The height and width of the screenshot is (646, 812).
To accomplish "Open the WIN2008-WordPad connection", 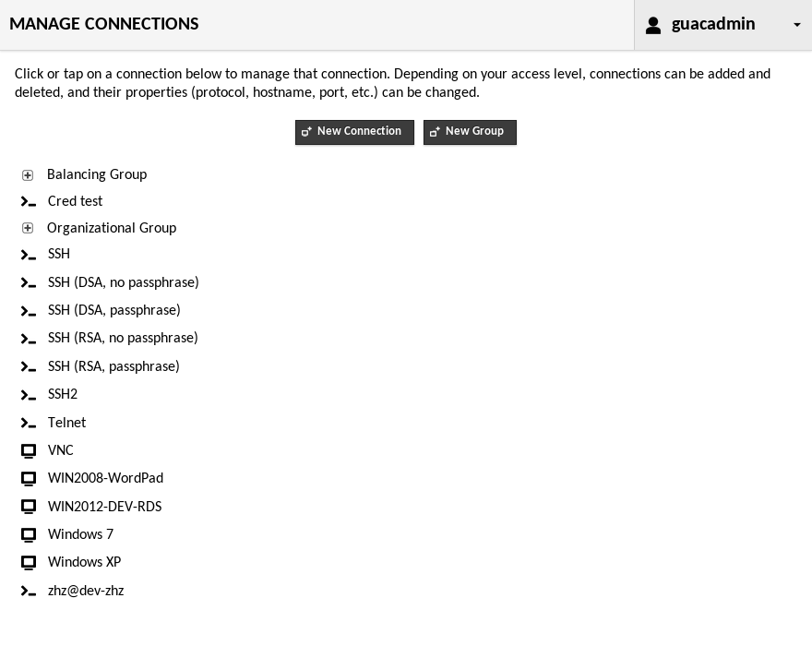I will [105, 478].
